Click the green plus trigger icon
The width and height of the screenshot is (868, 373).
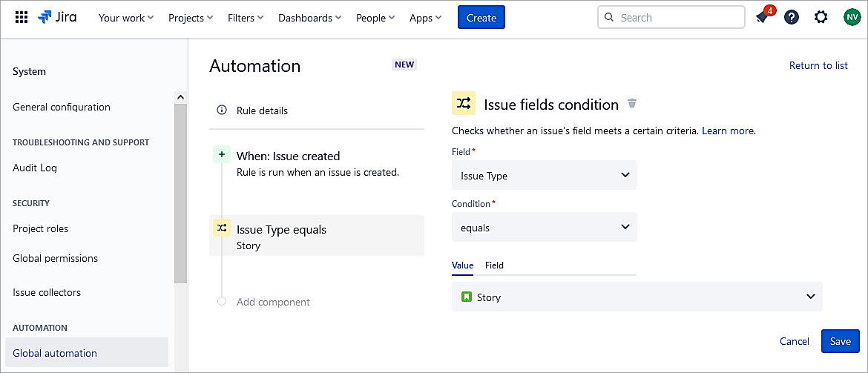(x=222, y=154)
